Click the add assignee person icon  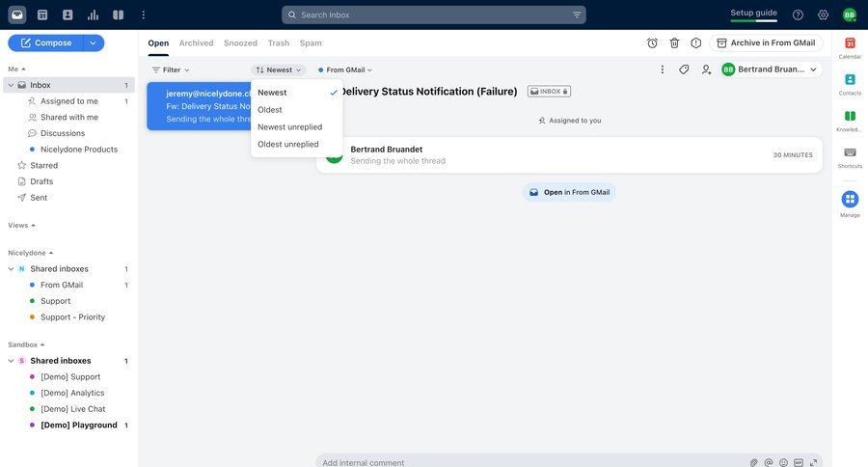click(x=706, y=69)
